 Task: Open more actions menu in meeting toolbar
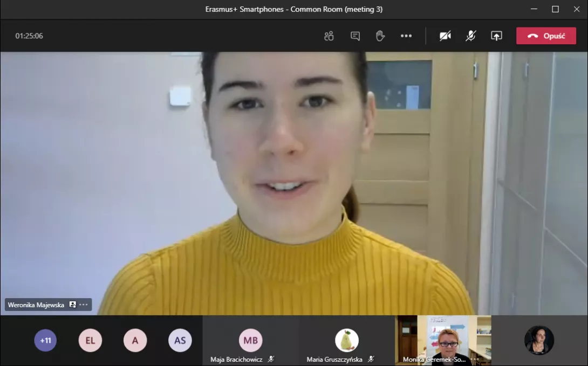tap(406, 36)
